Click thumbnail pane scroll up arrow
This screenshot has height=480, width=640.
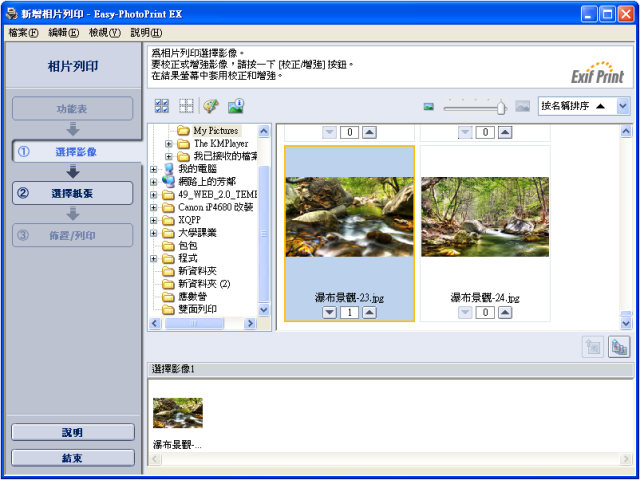click(x=626, y=131)
